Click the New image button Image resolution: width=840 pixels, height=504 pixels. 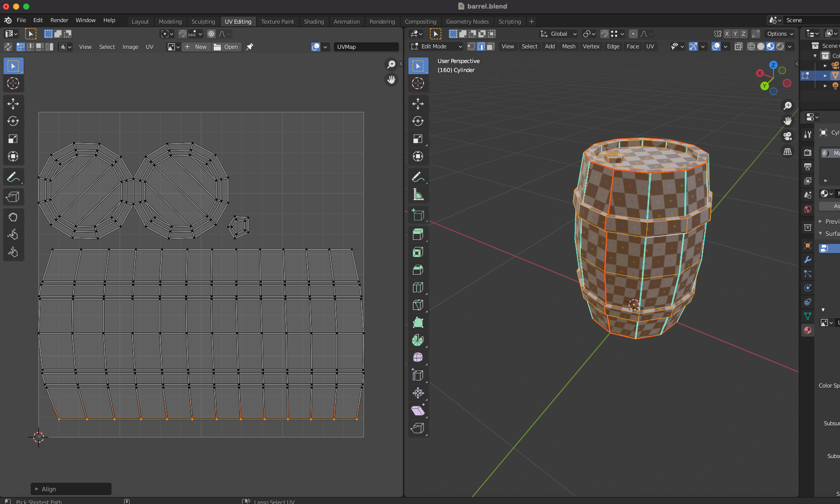196,47
